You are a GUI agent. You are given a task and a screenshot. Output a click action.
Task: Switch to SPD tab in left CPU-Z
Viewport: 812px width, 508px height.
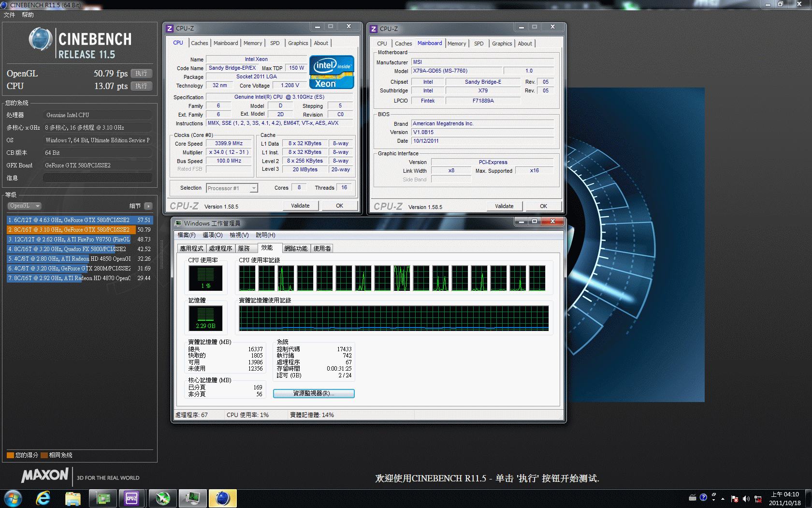click(x=275, y=43)
